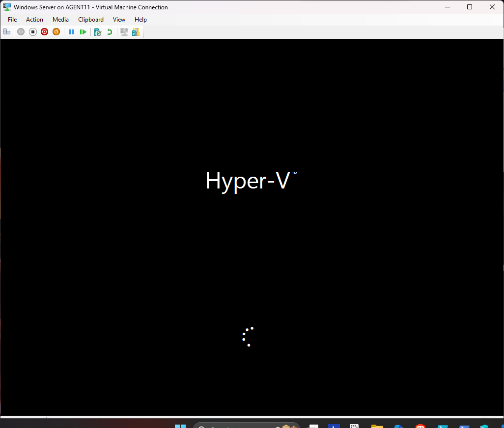Turn off the VM with the stop icon

coord(33,32)
